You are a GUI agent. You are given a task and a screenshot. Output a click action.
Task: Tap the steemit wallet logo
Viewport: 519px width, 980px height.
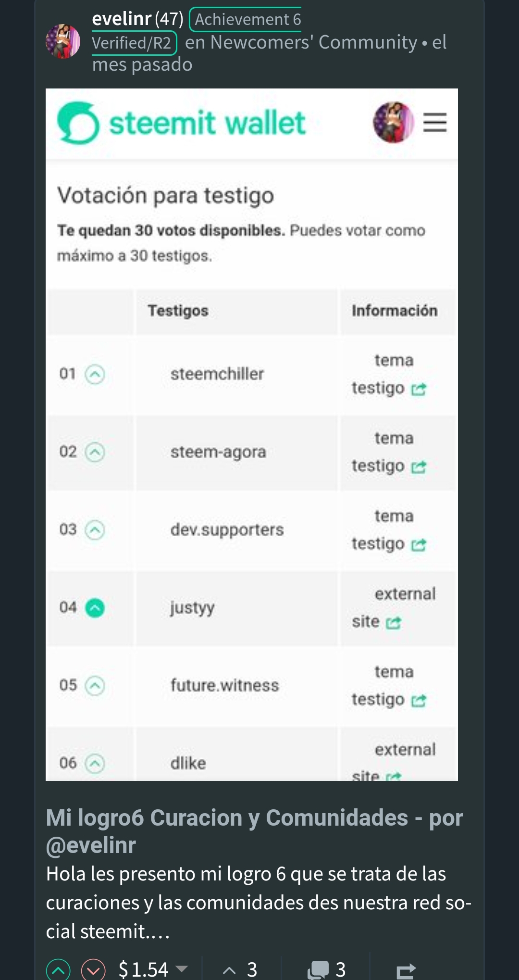tap(181, 123)
